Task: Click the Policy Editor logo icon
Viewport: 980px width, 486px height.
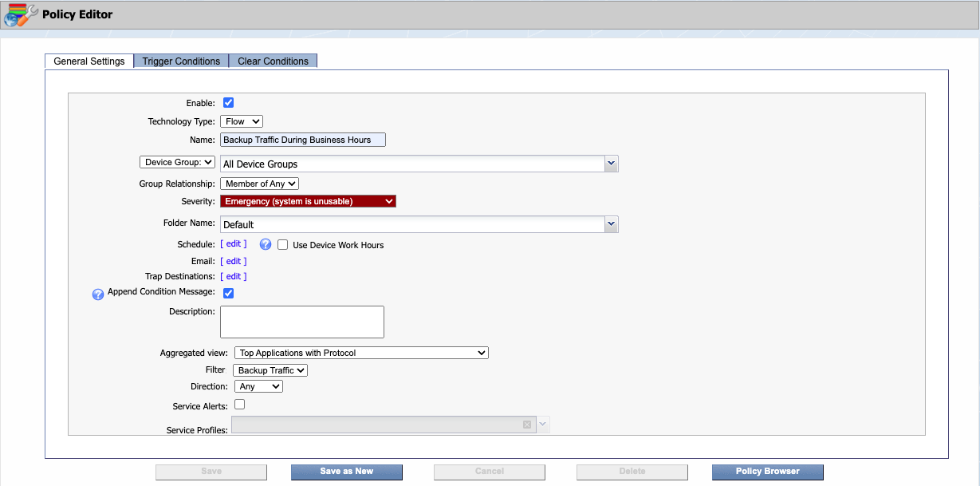Action: 21,14
